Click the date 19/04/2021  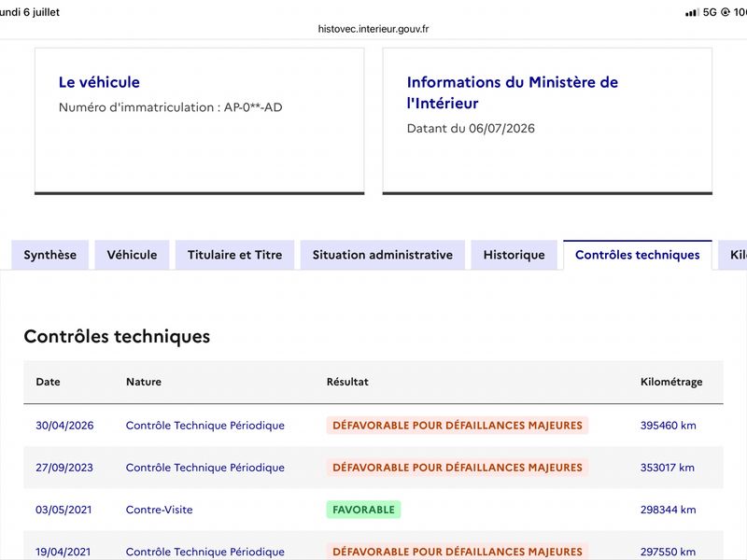pyautogui.click(x=63, y=552)
